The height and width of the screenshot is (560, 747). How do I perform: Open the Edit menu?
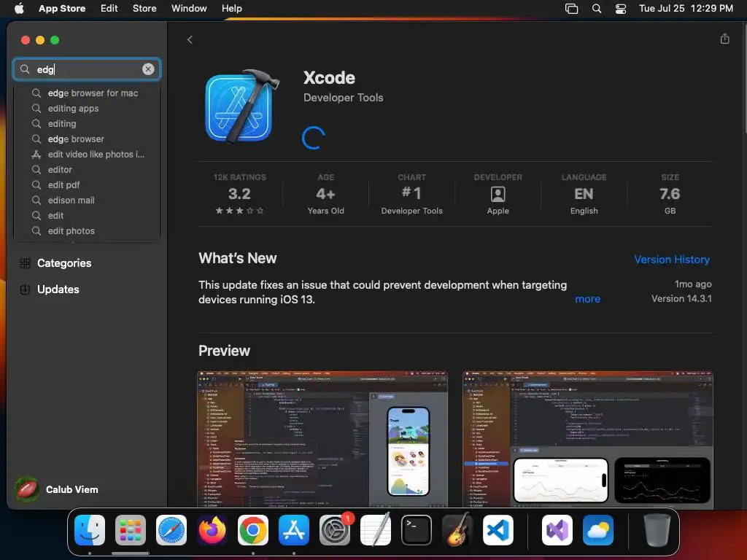pyautogui.click(x=109, y=8)
